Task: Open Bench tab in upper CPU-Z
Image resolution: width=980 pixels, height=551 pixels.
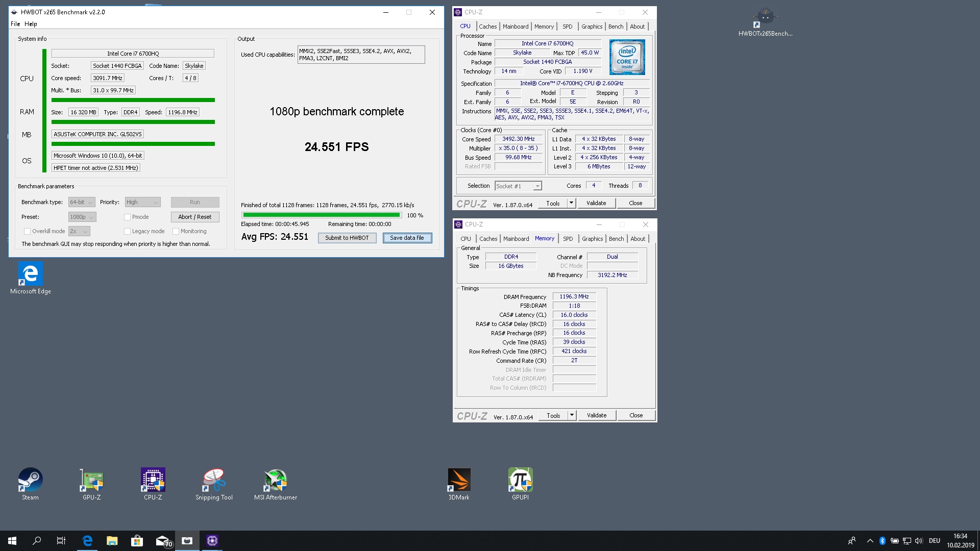Action: 616,27
